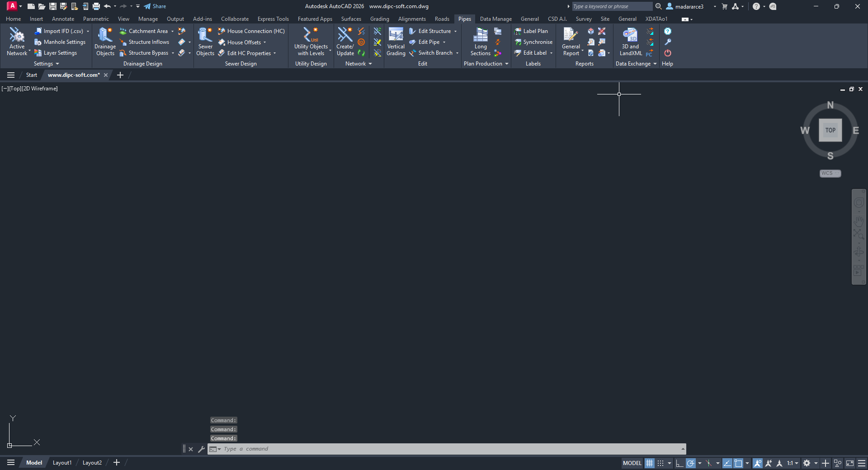
Task: Open the Sewer Objects tool
Action: pyautogui.click(x=205, y=42)
